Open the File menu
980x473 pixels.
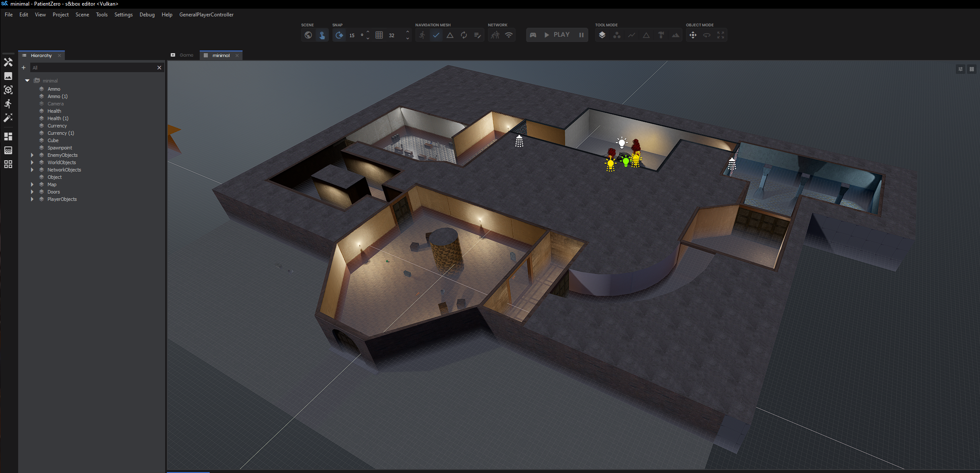(x=9, y=15)
